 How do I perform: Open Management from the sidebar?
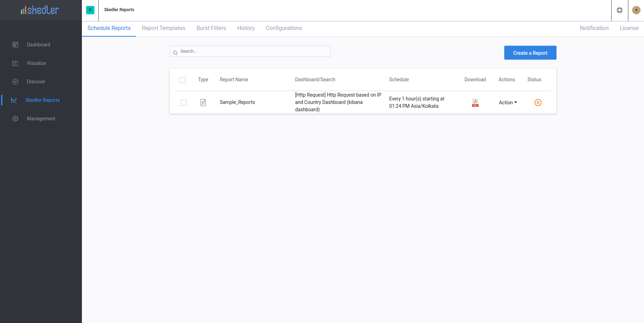pyautogui.click(x=41, y=119)
